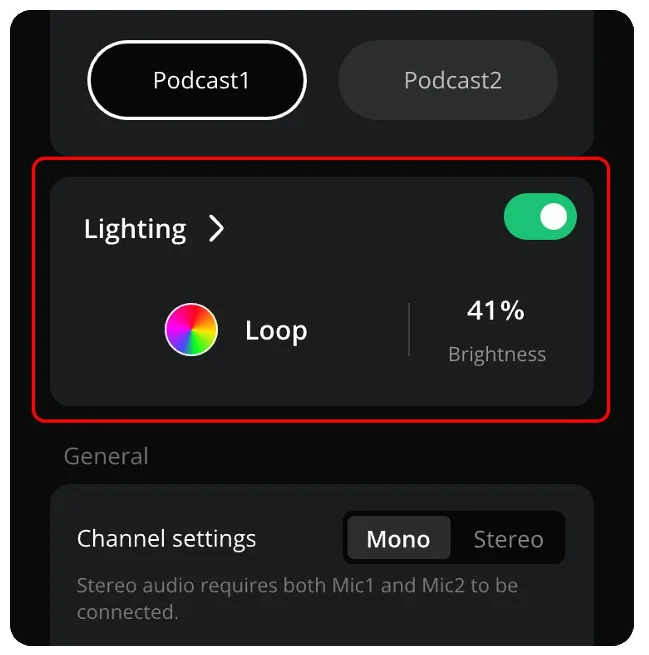Click the divider between Loop and brightness

(409, 330)
